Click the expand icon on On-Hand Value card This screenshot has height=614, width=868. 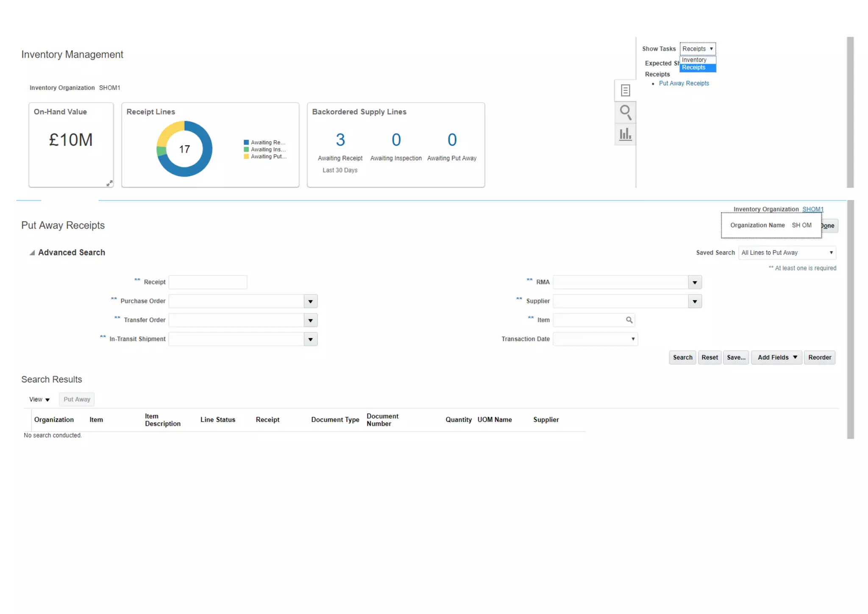(x=109, y=183)
